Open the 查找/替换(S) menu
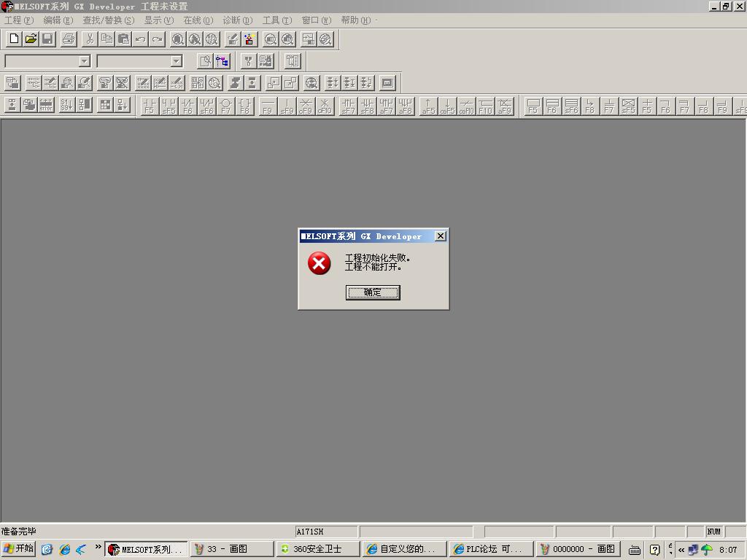747x560 pixels. pos(109,20)
